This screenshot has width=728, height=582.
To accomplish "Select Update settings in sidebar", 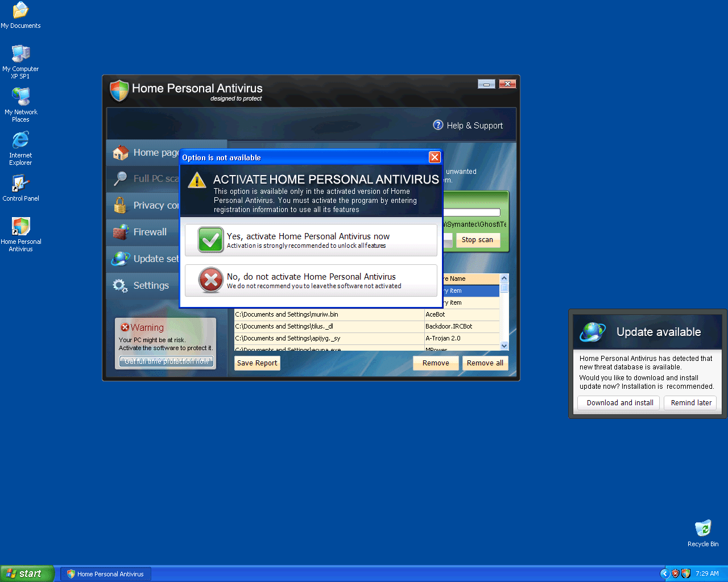I will pos(145,259).
